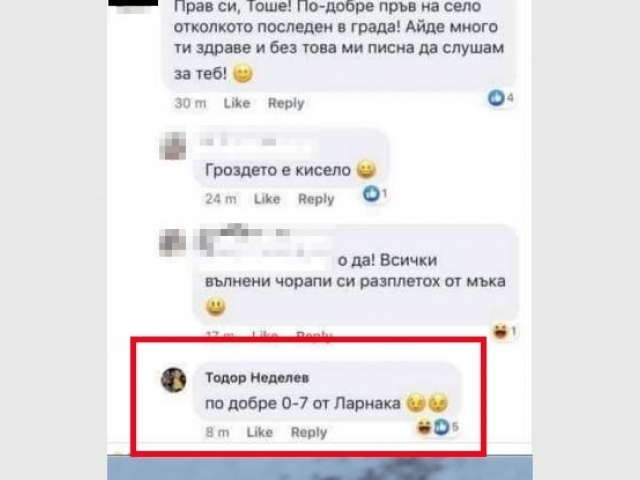
Task: Open blurred author name above Гроздето е кисело
Action: (255, 143)
